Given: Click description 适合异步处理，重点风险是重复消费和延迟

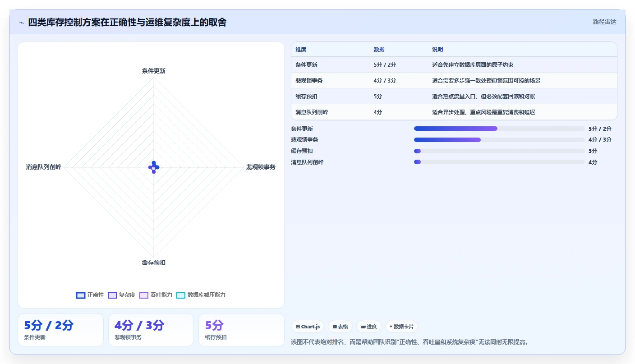Looking at the screenshot, I should [x=483, y=112].
